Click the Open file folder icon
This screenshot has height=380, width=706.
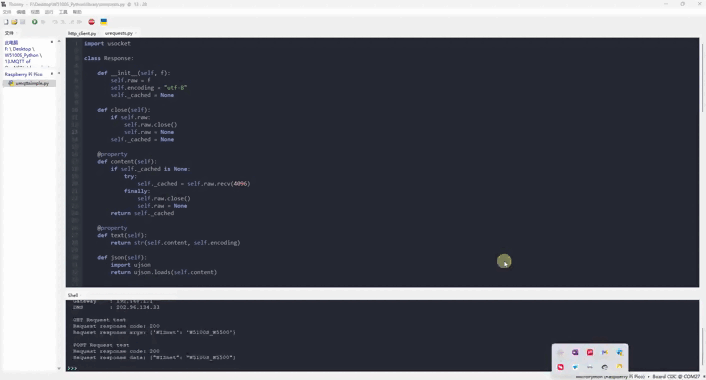(14, 22)
